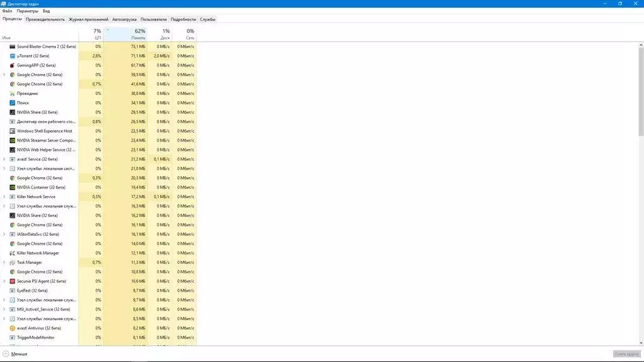Select the 73,1 МБ memory cell

click(125, 47)
